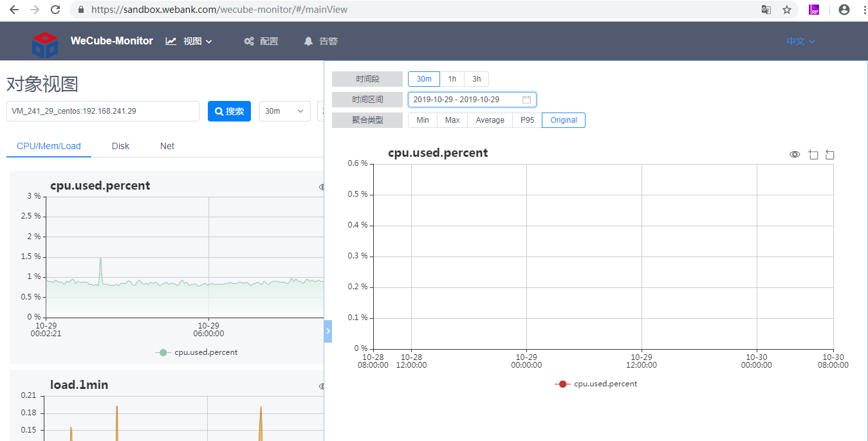The image size is (868, 441).
Task: Choose Average aggregation type
Action: [490, 120]
